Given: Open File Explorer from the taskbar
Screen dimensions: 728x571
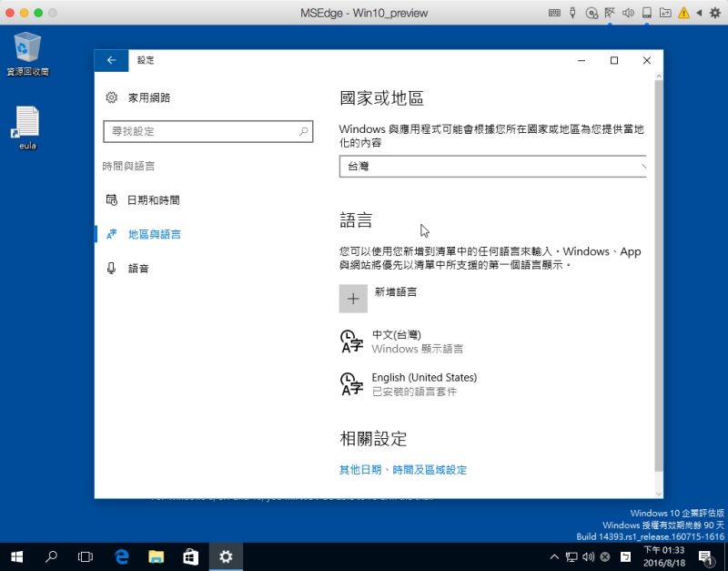Looking at the screenshot, I should pyautogui.click(x=156, y=556).
